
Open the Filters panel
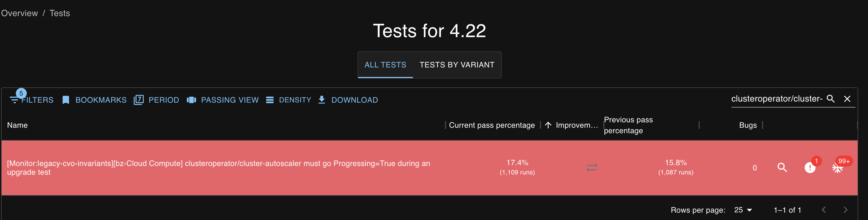pos(32,100)
